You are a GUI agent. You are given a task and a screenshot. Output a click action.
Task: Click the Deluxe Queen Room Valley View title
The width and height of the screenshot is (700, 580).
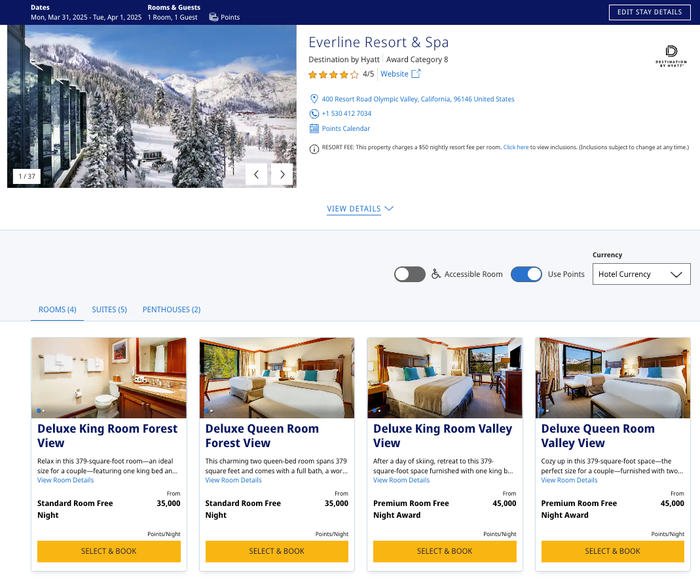598,436
